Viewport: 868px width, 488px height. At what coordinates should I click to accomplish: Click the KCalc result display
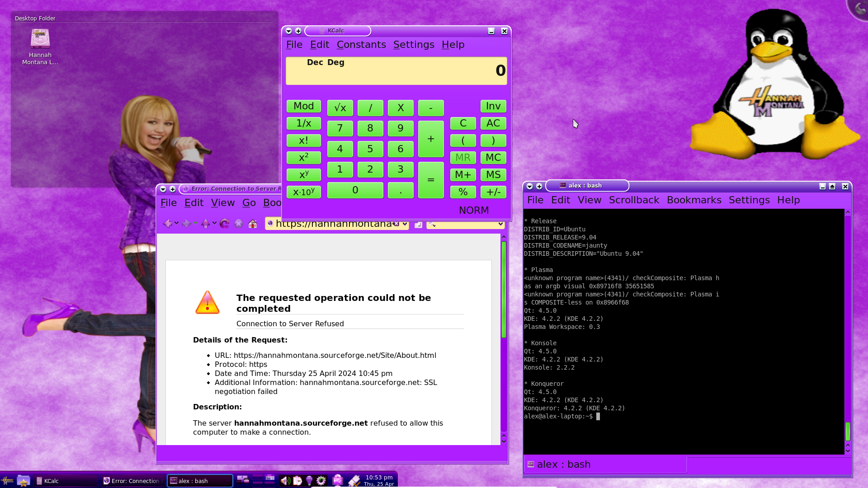click(x=396, y=71)
